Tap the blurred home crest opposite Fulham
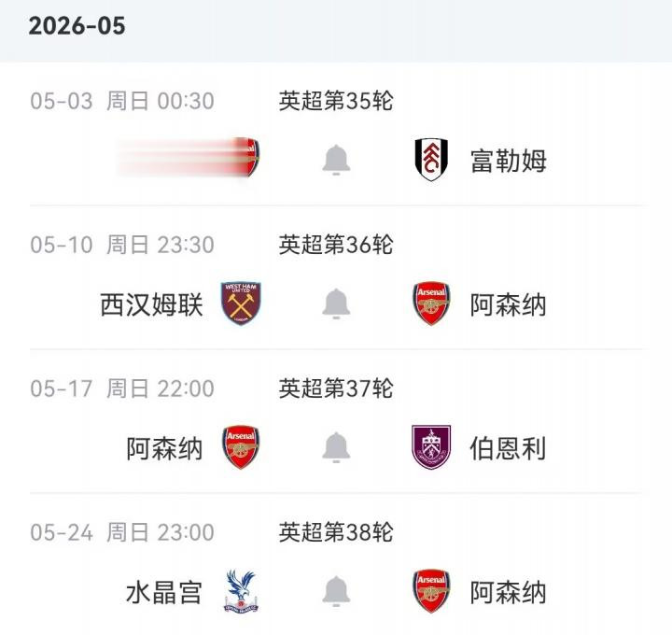The image size is (672, 635). coord(246,159)
